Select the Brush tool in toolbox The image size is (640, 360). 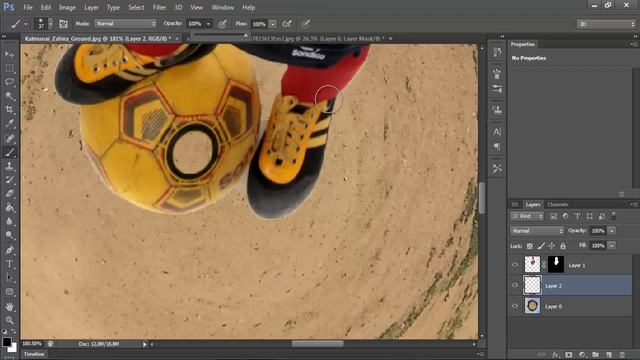[9, 152]
